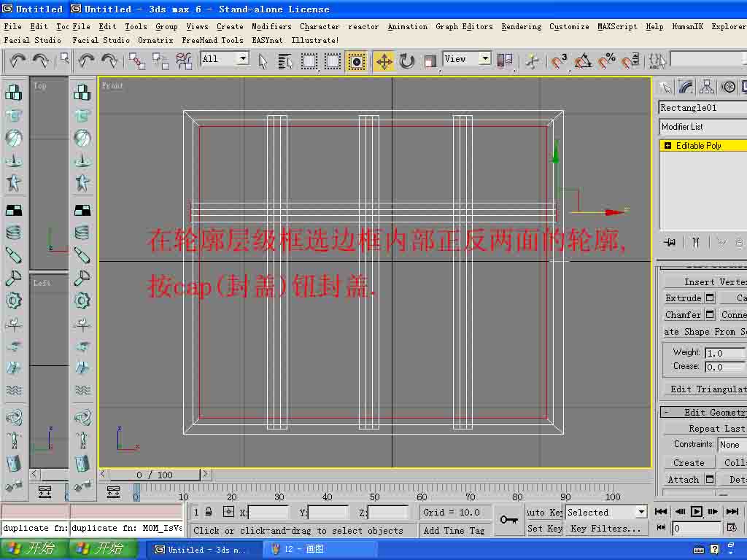Click the Rectangle01 object name field
The width and height of the screenshot is (747, 560).
[x=703, y=108]
